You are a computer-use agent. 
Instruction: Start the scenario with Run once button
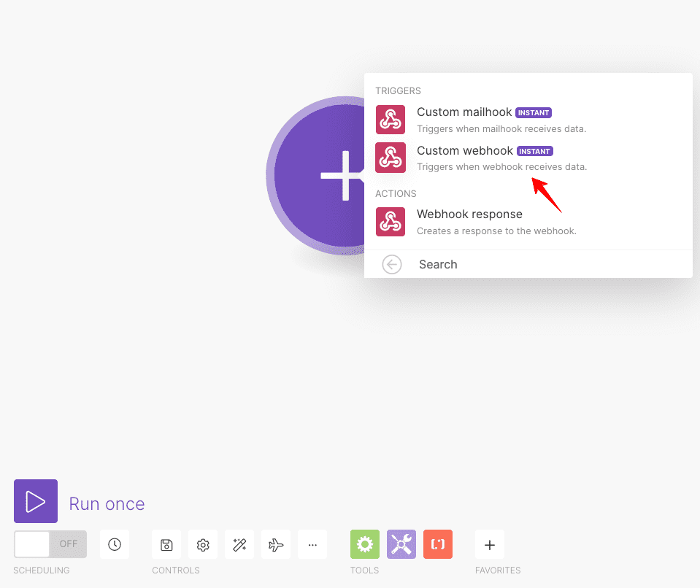pyautogui.click(x=36, y=501)
